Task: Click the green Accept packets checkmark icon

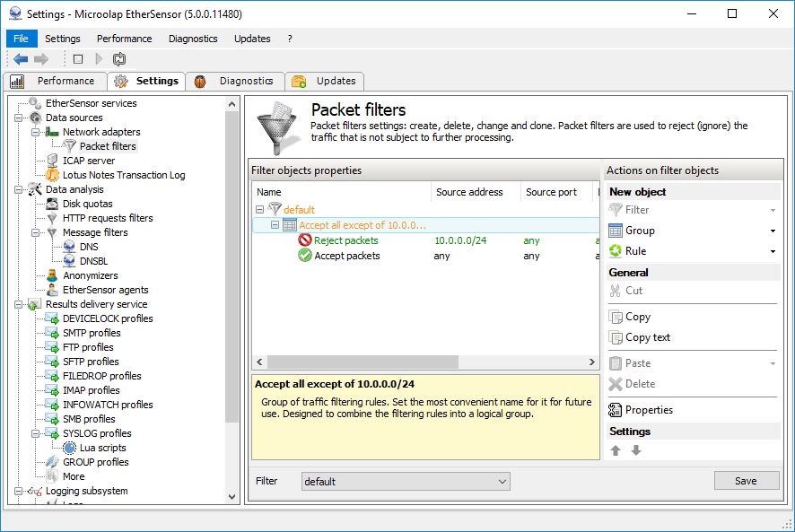Action: tap(305, 256)
